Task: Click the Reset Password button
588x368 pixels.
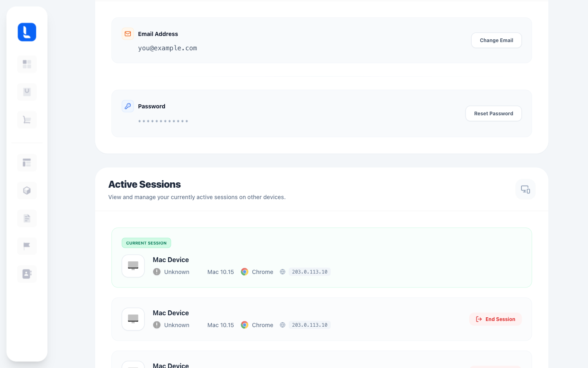Action: click(x=494, y=114)
